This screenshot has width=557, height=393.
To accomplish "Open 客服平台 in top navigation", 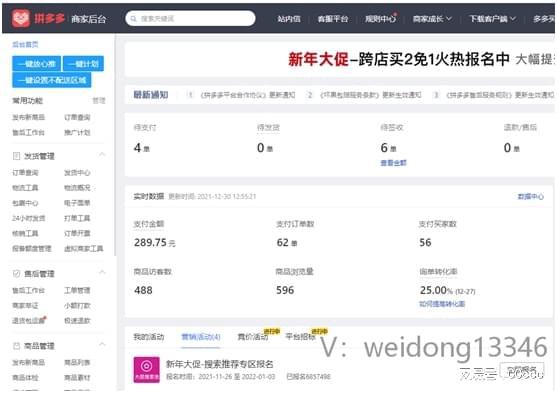I will click(333, 19).
